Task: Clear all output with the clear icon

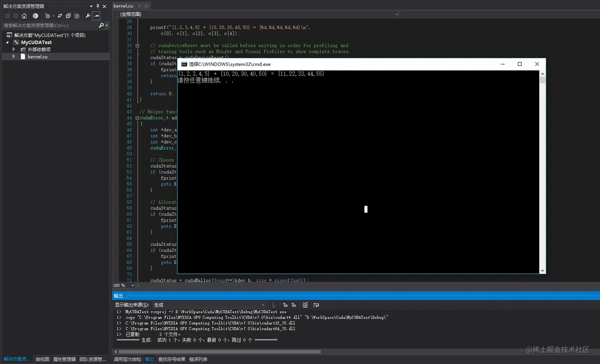Action: pyautogui.click(x=305, y=305)
